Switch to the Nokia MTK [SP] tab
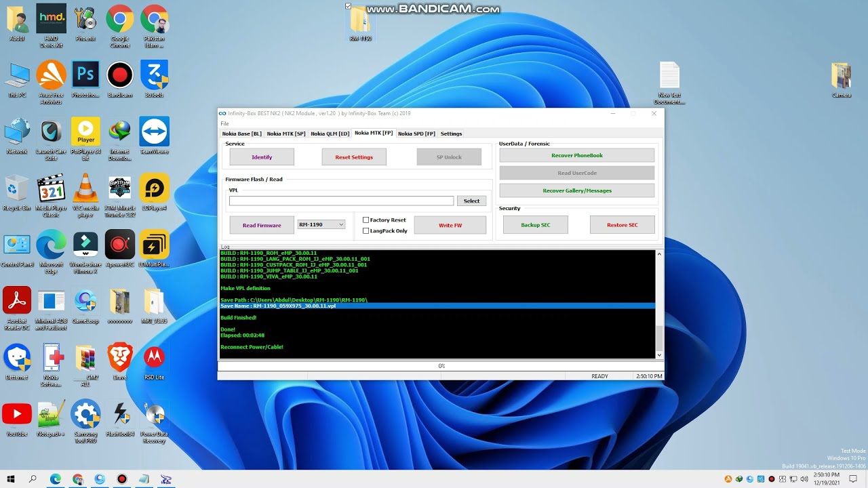The height and width of the screenshot is (488, 868). pyautogui.click(x=286, y=134)
